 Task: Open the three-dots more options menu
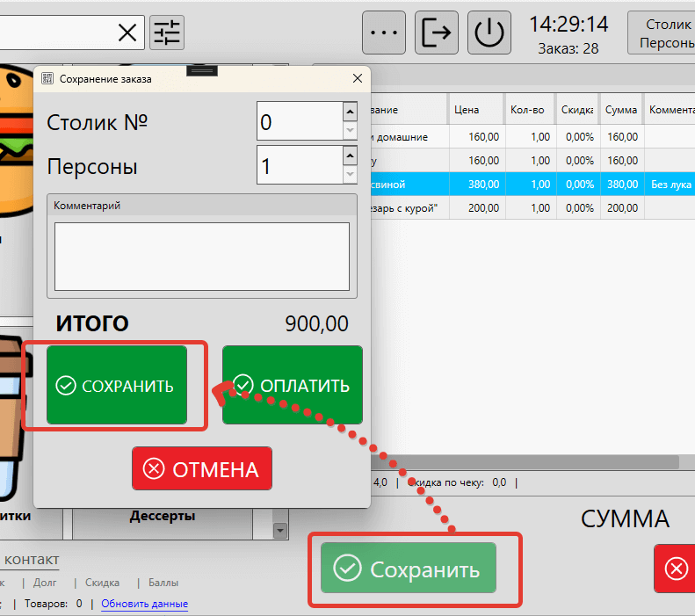pos(384,32)
